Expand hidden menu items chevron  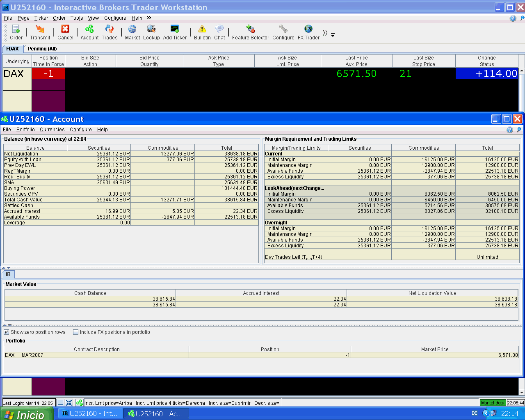[149, 18]
